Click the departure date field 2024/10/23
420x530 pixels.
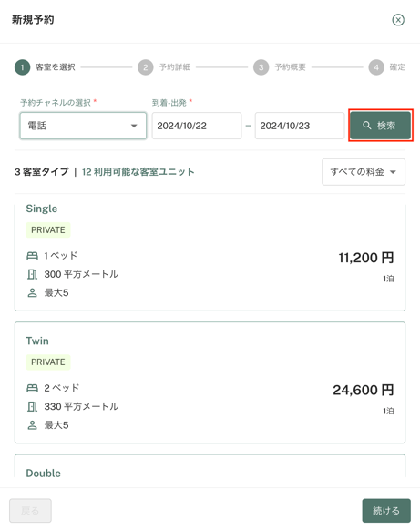tap(300, 126)
